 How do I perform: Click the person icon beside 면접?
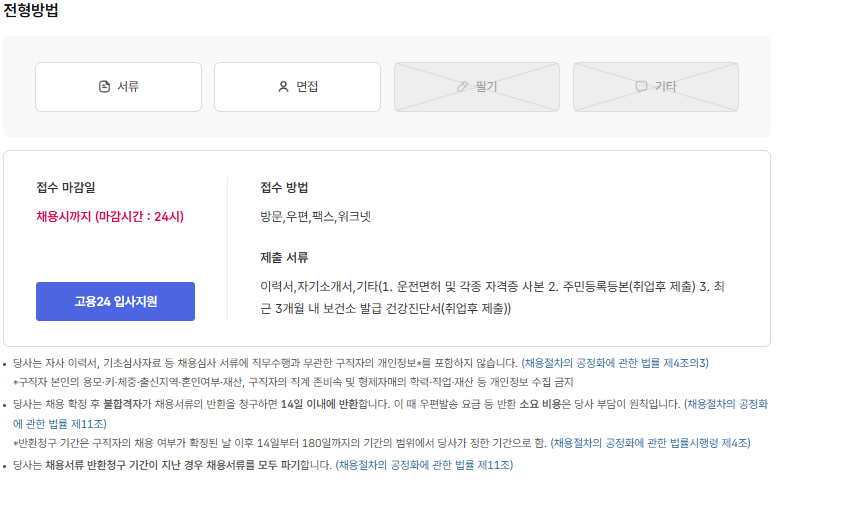click(283, 87)
